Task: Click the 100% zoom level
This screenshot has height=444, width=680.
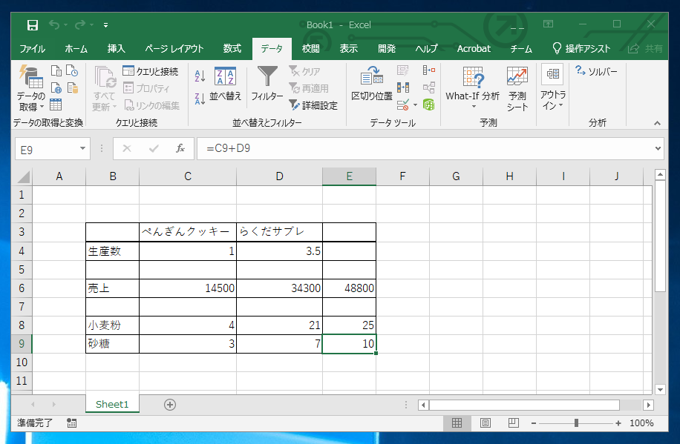Action: tap(641, 423)
